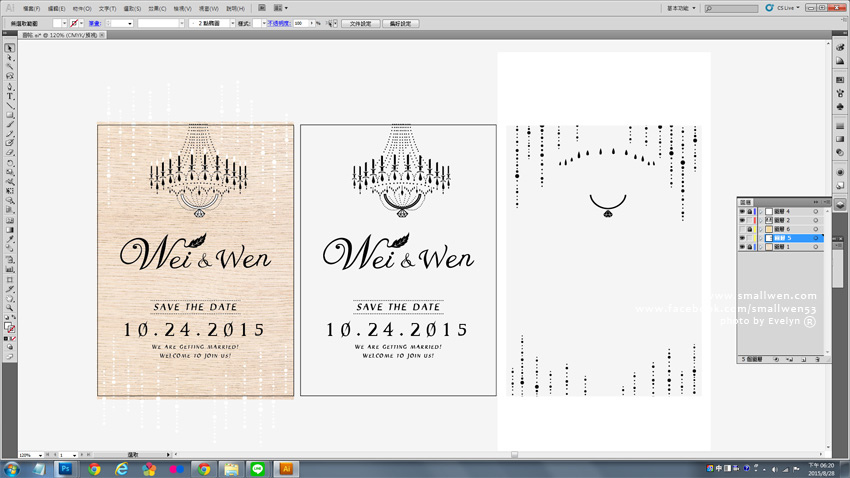This screenshot has height=478, width=850.
Task: Click the blue 不透明度 opacity link
Action: pos(279,23)
